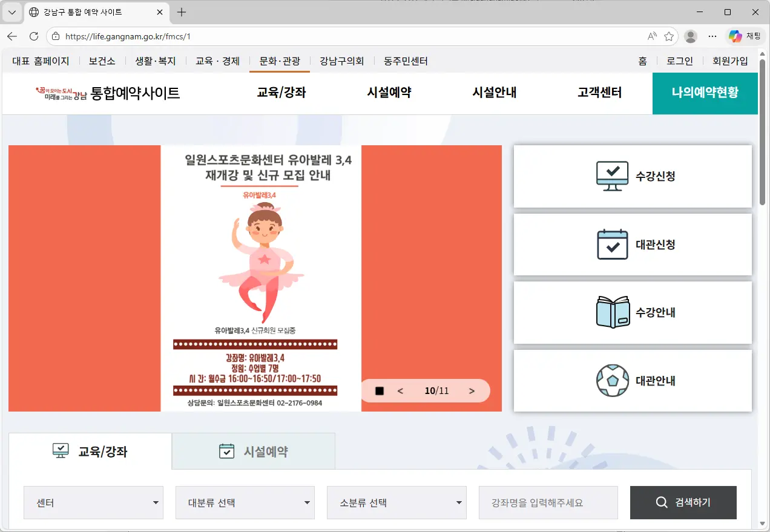Click the 유아발레 banner image
The image size is (770, 532).
261,278
